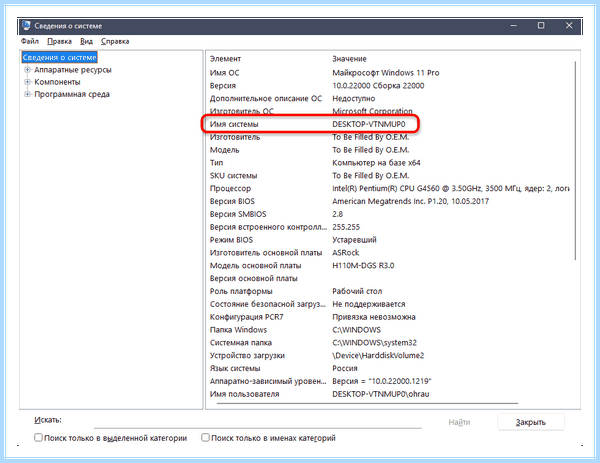Select Компоненты tree item

click(x=57, y=82)
